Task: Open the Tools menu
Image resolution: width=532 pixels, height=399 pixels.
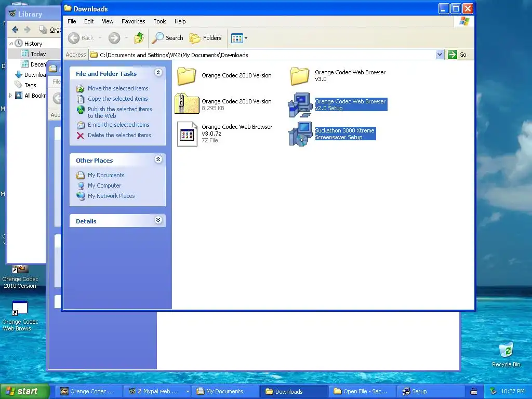Action: [160, 21]
